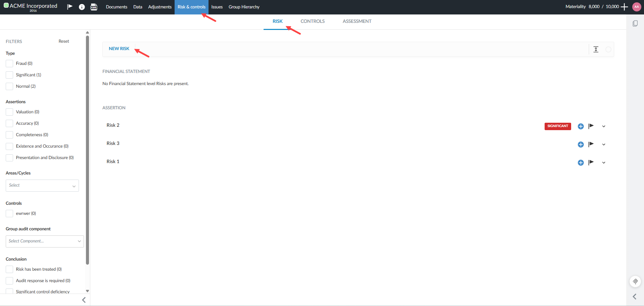644x306 pixels.
Task: Open the Areas/Cycles Select dropdown
Action: point(42,186)
